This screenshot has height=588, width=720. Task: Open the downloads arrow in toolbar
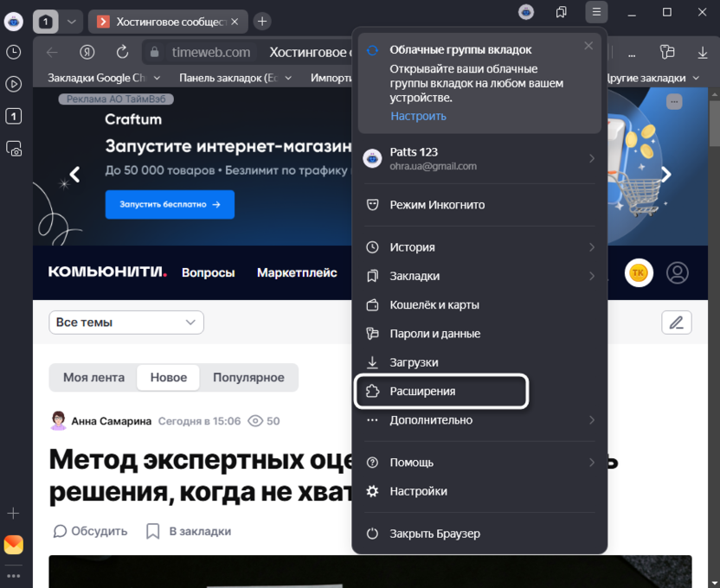702,52
